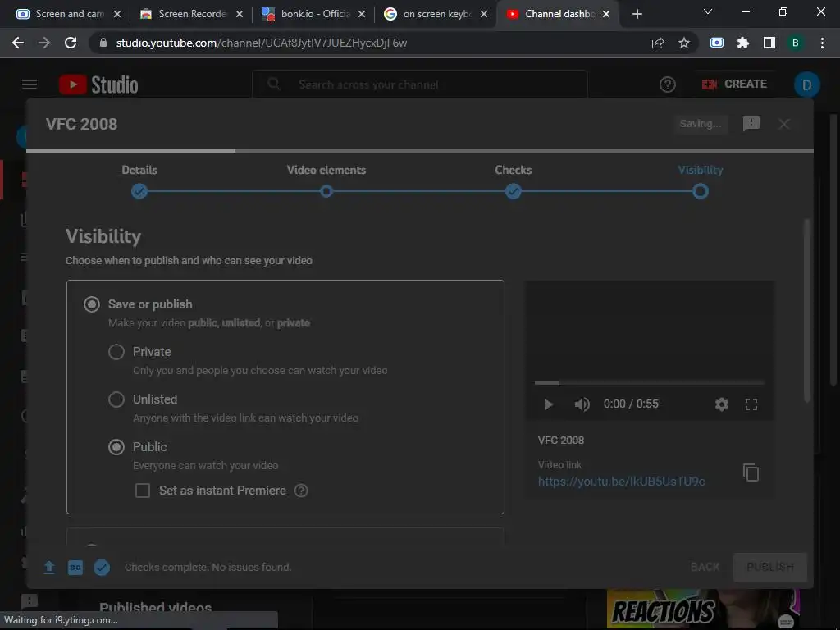
Task: Go to the Details step
Action: click(139, 181)
